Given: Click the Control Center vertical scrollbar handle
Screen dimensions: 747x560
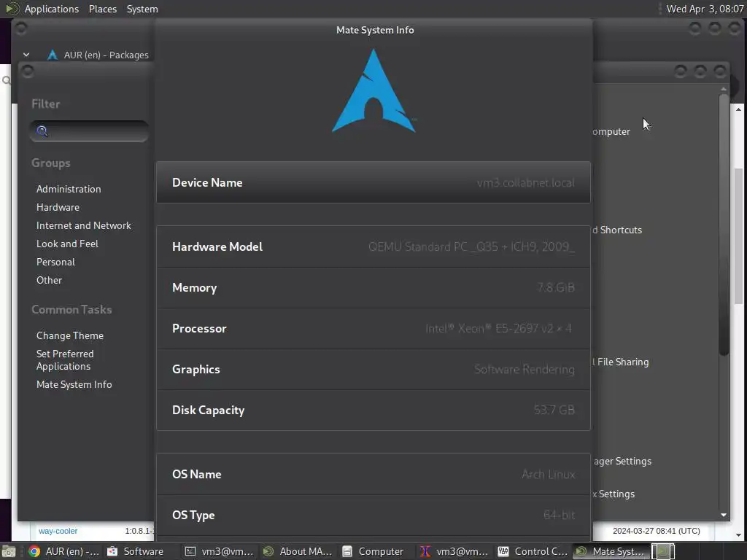Looking at the screenshot, I should (x=724, y=224).
